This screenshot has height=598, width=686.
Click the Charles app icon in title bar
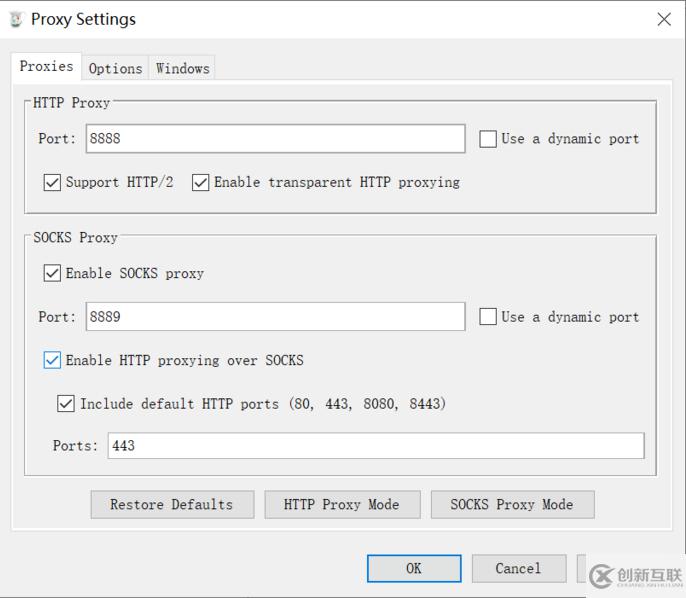(x=16, y=19)
